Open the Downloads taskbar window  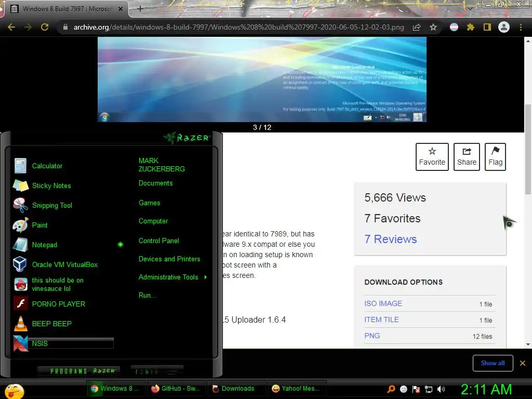click(x=235, y=389)
